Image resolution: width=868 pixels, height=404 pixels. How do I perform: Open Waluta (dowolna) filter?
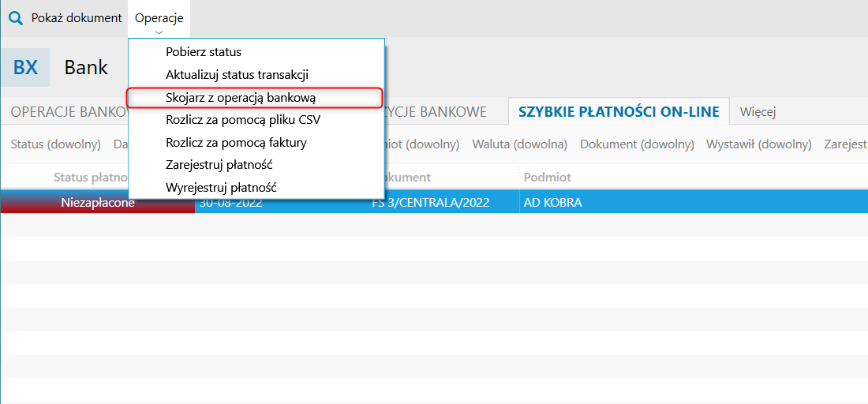pos(520,144)
